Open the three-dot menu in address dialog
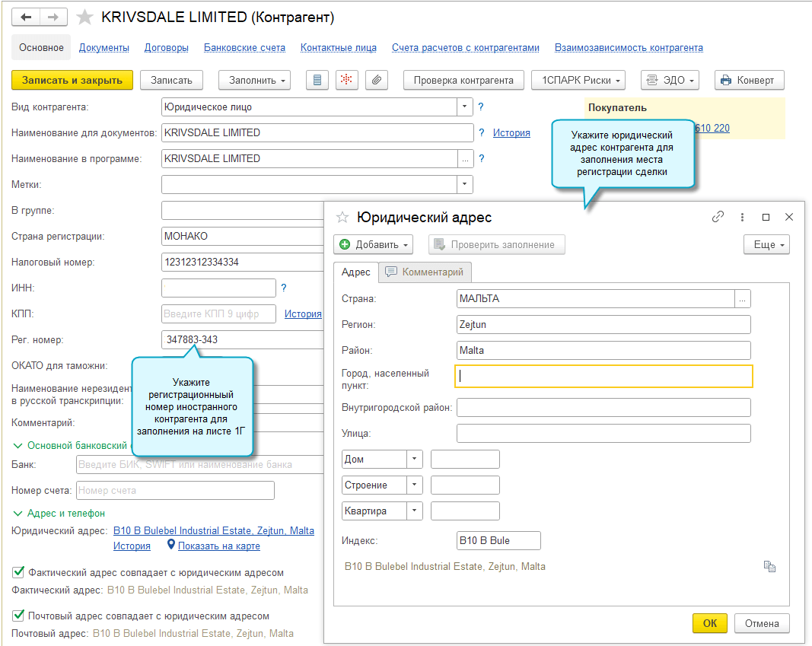This screenshot has width=812, height=646. coord(742,217)
